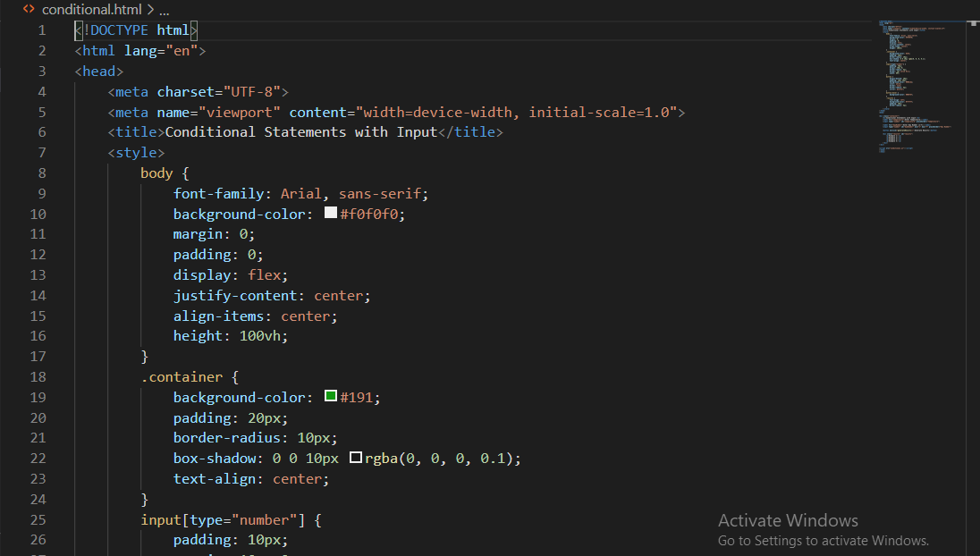The height and width of the screenshot is (556, 980).
Task: Click the opening style tag
Action: [x=136, y=153]
